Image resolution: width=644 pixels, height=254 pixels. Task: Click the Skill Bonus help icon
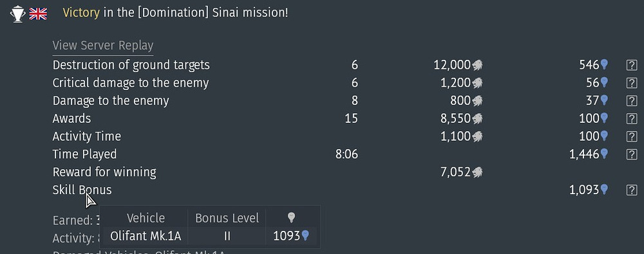[631, 190]
